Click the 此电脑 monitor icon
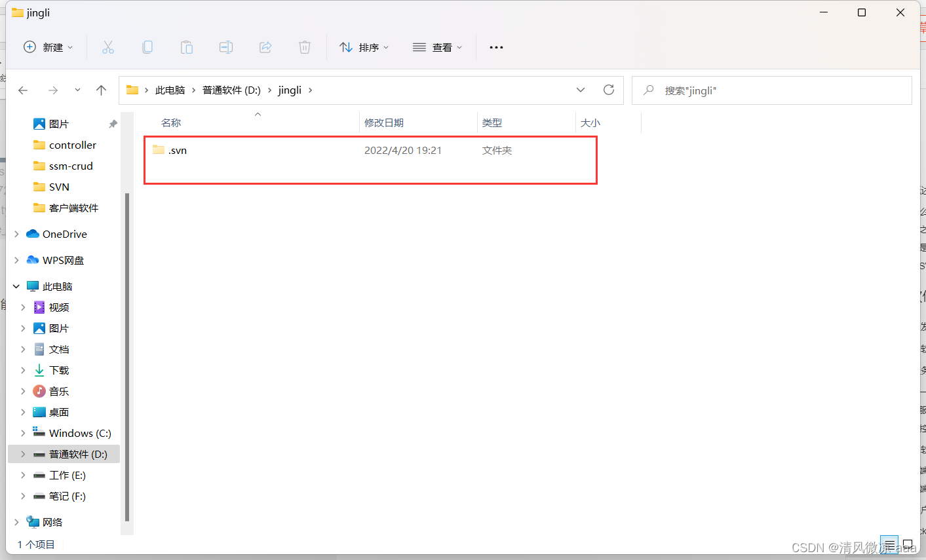Screen dimensions: 926x560 click(33, 286)
